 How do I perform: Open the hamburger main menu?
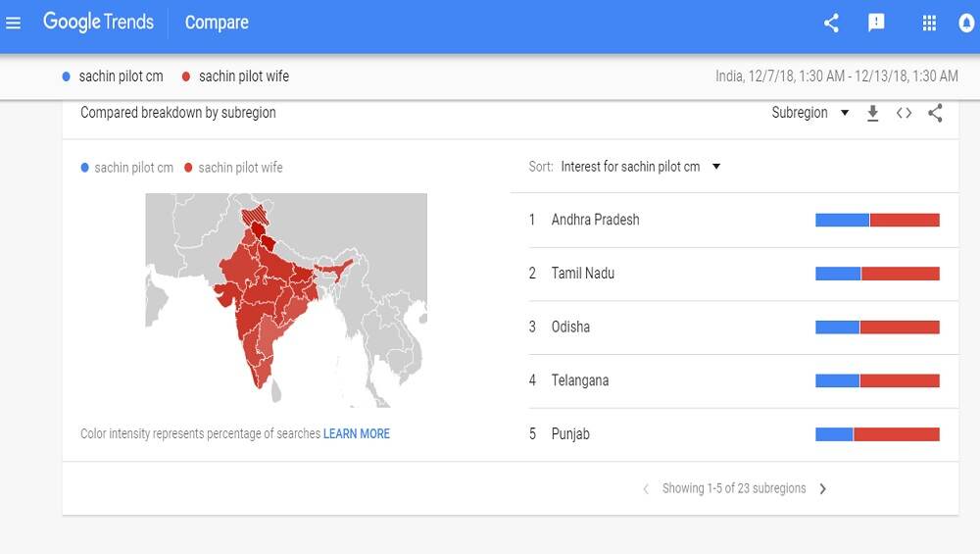tap(13, 24)
